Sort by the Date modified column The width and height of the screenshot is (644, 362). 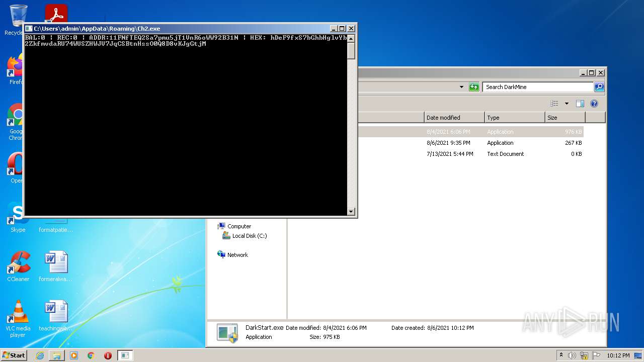454,118
